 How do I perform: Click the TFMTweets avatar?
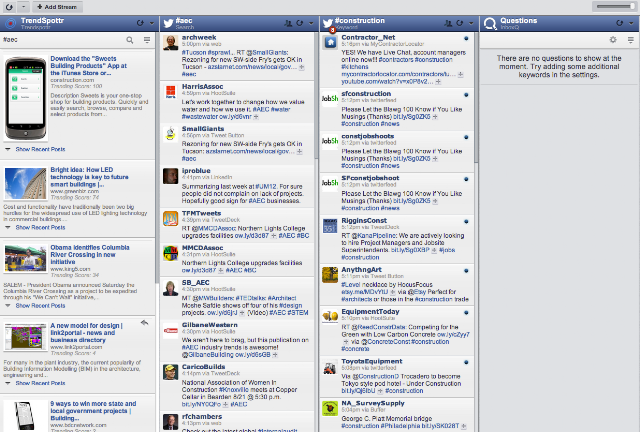170,218
